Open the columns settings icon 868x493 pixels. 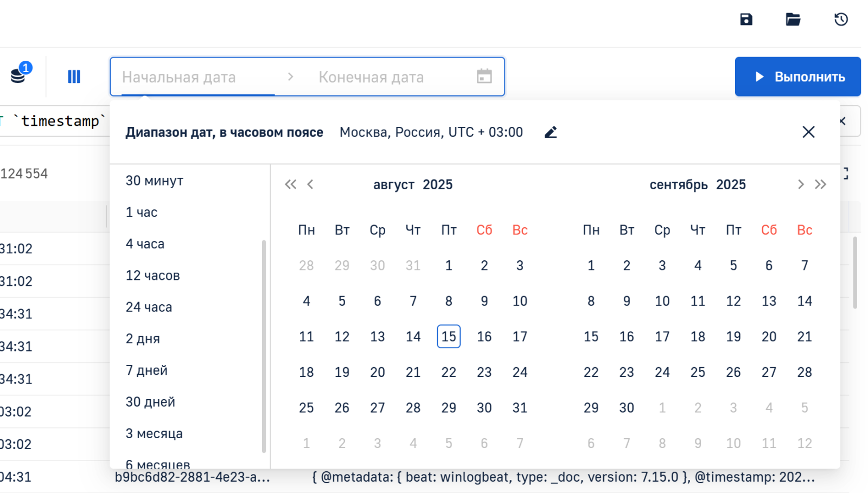pyautogui.click(x=74, y=76)
